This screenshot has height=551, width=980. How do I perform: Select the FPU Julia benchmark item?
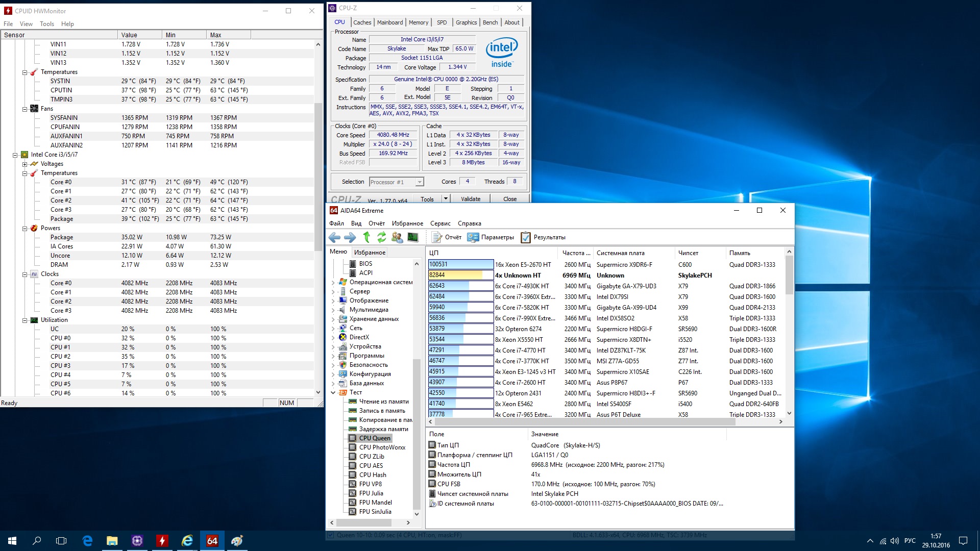(371, 493)
